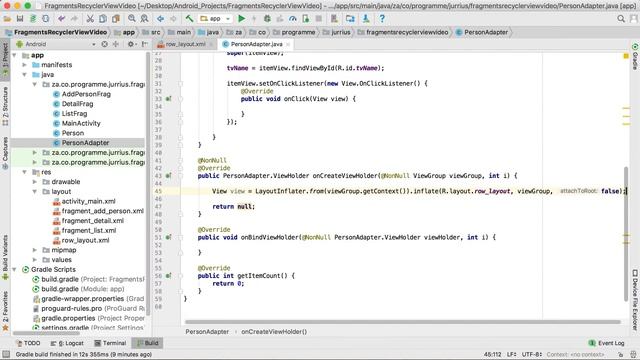Collapse the Gradle Scripts node
The height and width of the screenshot is (360, 640).
tap(15, 270)
